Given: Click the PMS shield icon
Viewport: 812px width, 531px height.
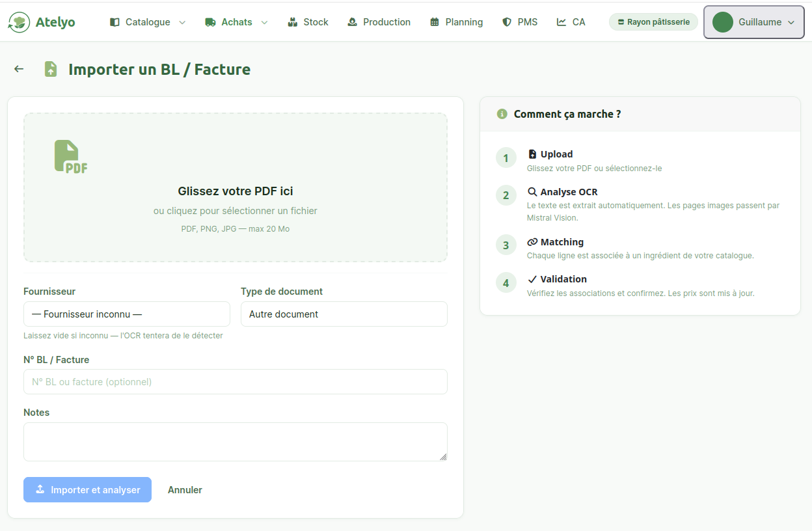Looking at the screenshot, I should (507, 22).
